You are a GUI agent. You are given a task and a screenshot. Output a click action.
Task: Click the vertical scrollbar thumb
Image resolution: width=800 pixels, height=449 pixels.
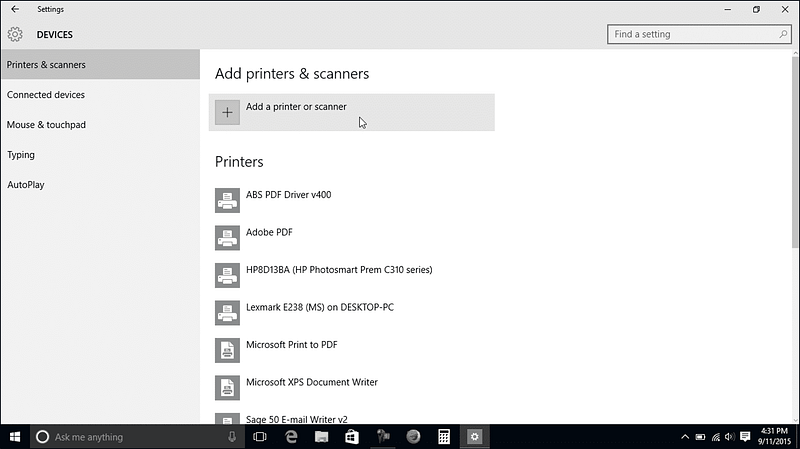click(x=795, y=152)
